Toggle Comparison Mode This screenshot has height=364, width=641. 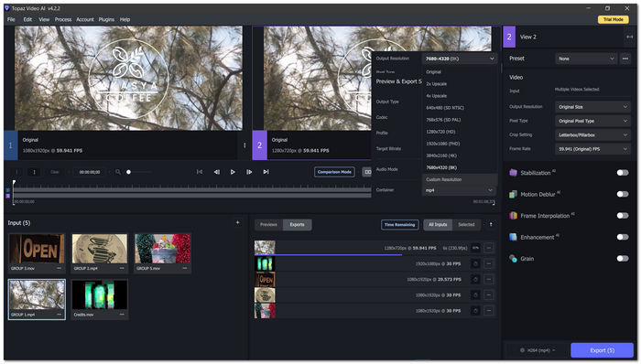click(334, 172)
